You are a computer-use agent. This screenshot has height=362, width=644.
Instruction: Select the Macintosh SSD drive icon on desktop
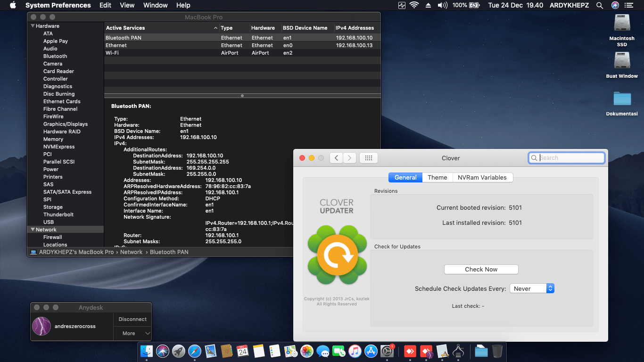(x=622, y=25)
